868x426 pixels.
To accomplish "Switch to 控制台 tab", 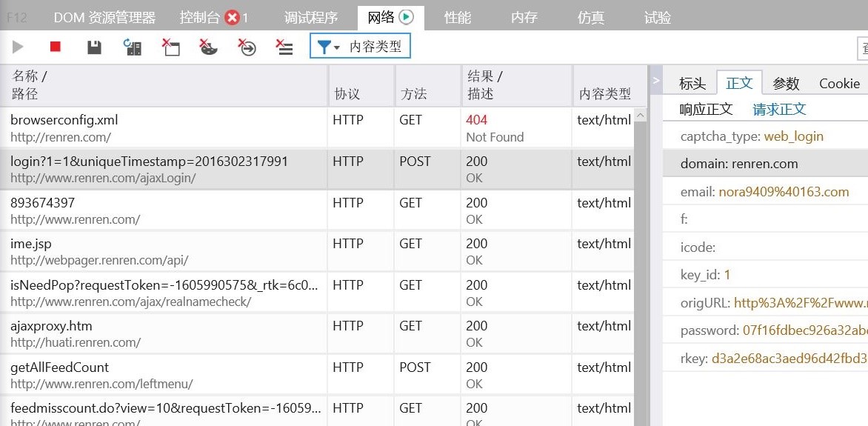I will 200,18.
